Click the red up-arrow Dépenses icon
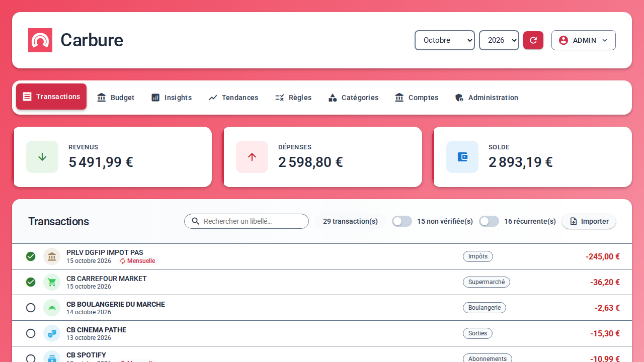This screenshot has height=362, width=644. tap(252, 157)
